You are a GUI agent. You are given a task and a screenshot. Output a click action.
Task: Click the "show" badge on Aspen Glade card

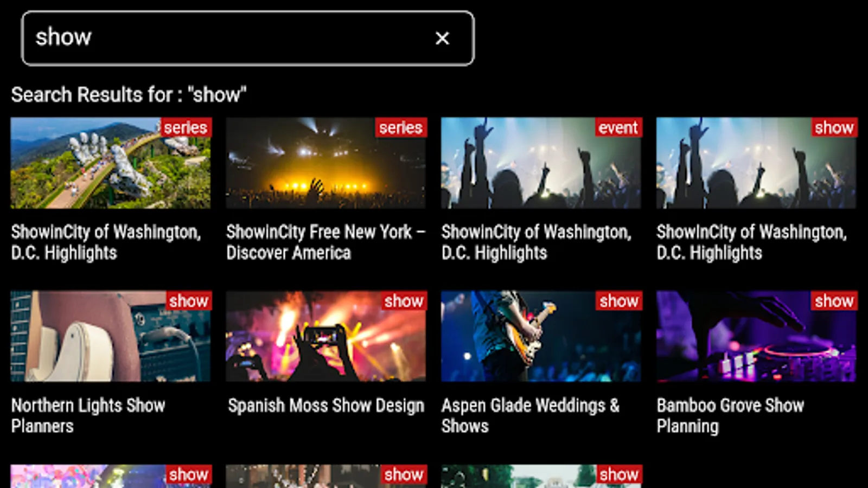click(x=619, y=301)
